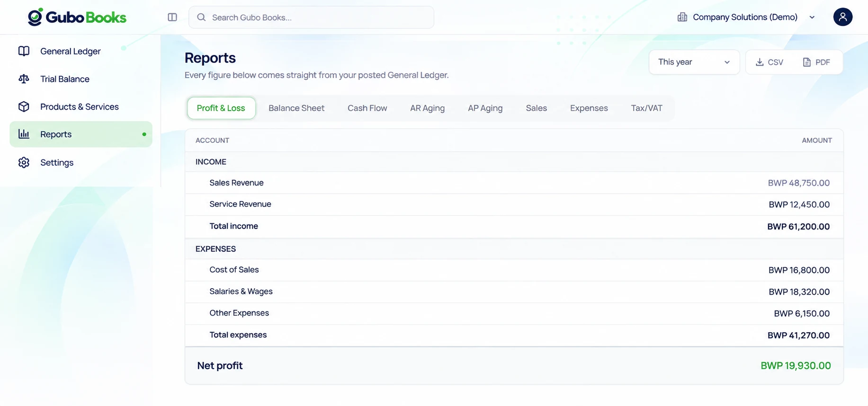Open the Tax/VAT tab
This screenshot has width=868, height=406.
(x=646, y=108)
